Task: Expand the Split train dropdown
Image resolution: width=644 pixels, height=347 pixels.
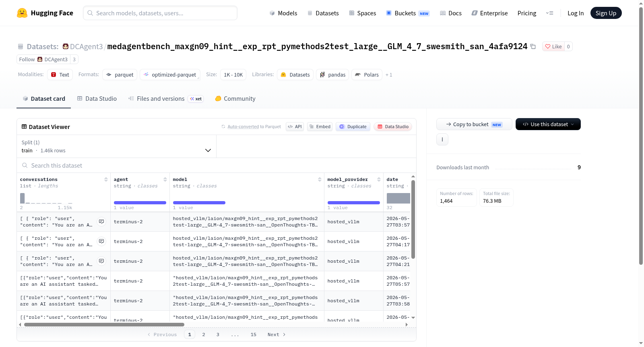Action: [x=117, y=146]
